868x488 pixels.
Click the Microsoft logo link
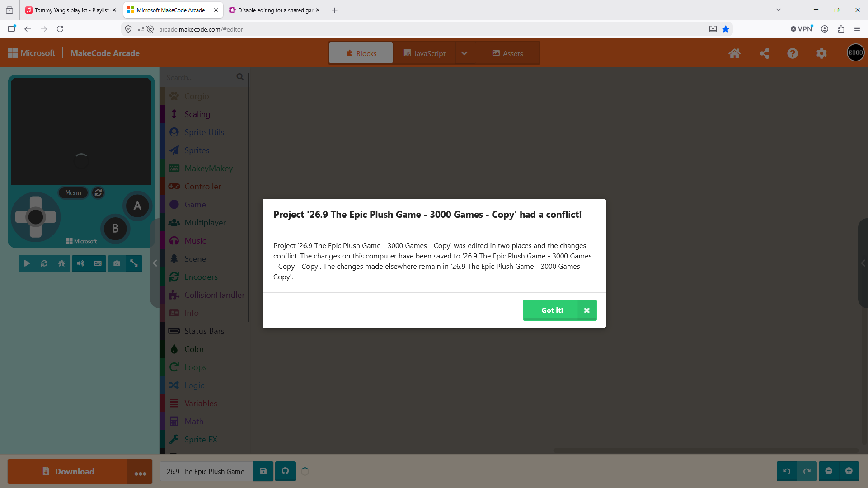(x=31, y=53)
